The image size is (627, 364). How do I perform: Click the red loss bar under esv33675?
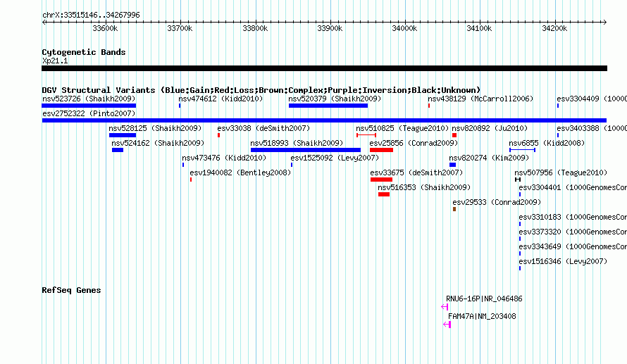coord(381,180)
